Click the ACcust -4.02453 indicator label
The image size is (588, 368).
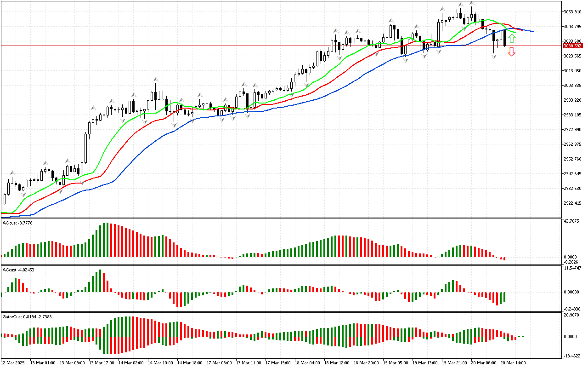18,270
